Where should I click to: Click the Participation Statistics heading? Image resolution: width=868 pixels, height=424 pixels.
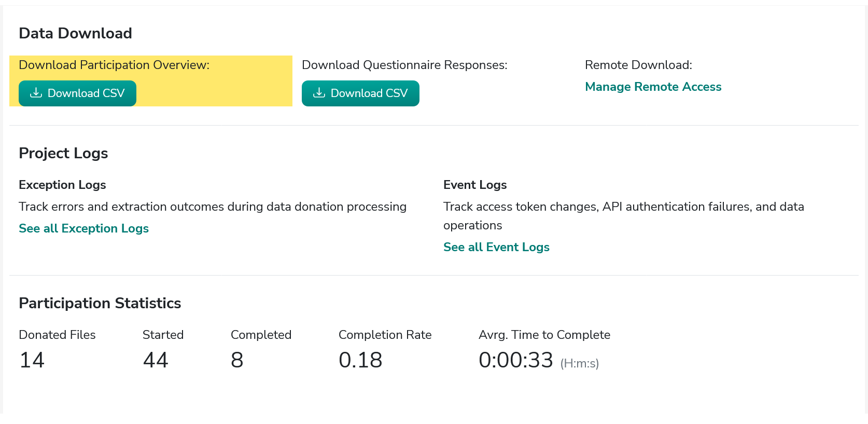pos(100,303)
